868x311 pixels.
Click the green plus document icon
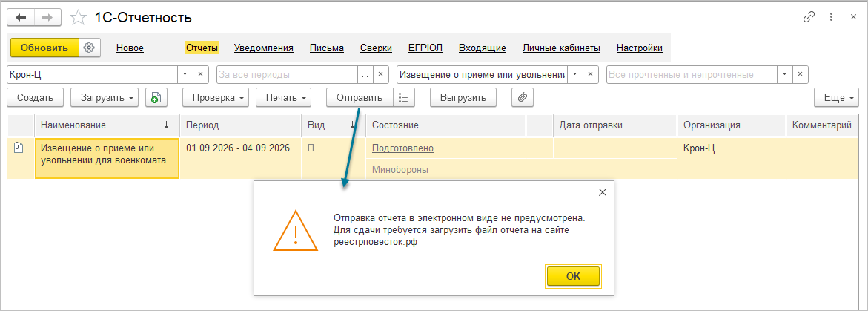[x=156, y=97]
